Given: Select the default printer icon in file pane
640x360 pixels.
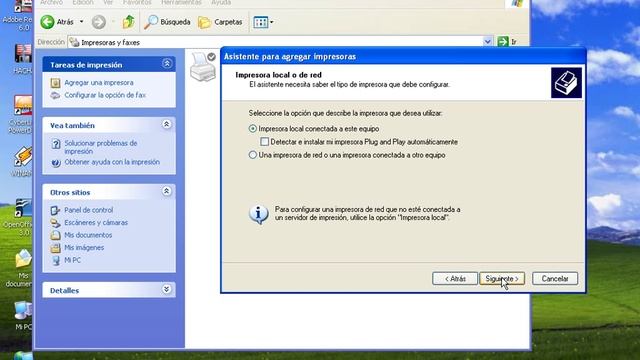Looking at the screenshot, I should [x=203, y=67].
